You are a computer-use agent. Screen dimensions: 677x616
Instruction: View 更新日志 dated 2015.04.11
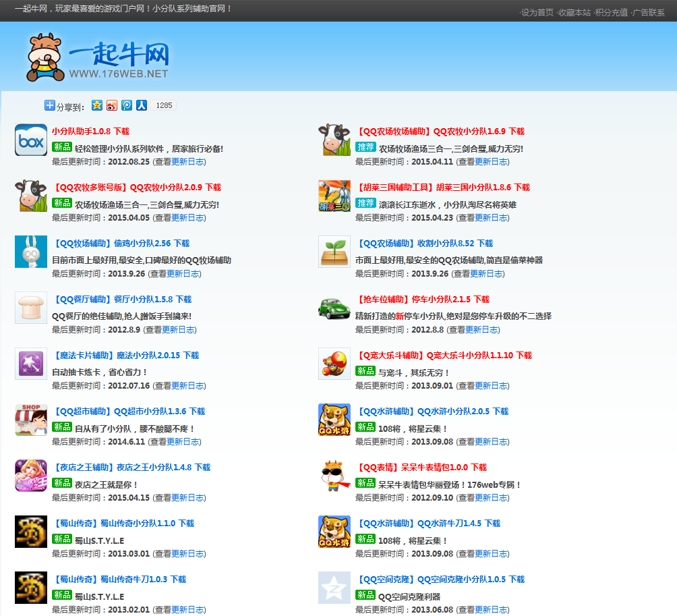pyautogui.click(x=491, y=161)
